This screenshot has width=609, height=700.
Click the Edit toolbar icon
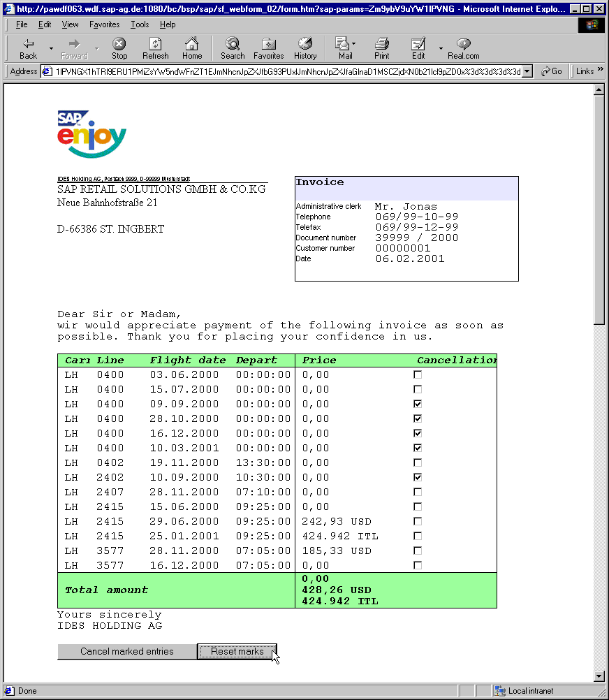point(418,44)
